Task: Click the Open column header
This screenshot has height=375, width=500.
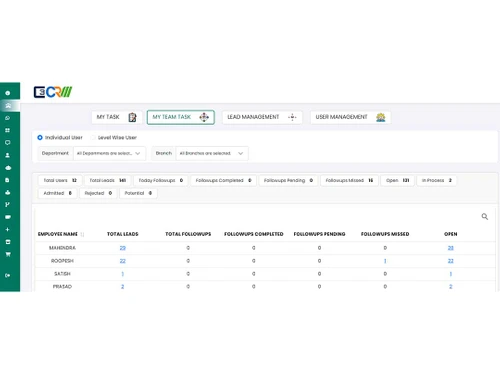Action: (x=451, y=234)
